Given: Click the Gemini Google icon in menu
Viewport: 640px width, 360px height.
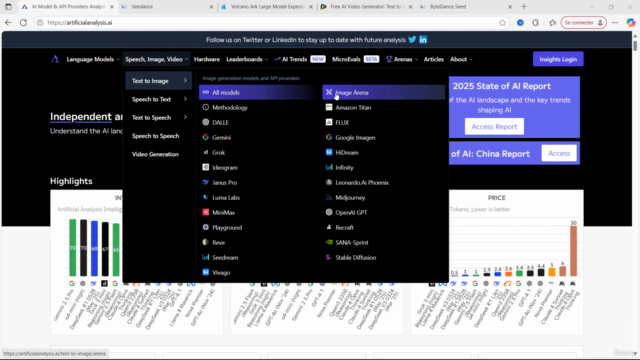Looking at the screenshot, I should 206,137.
